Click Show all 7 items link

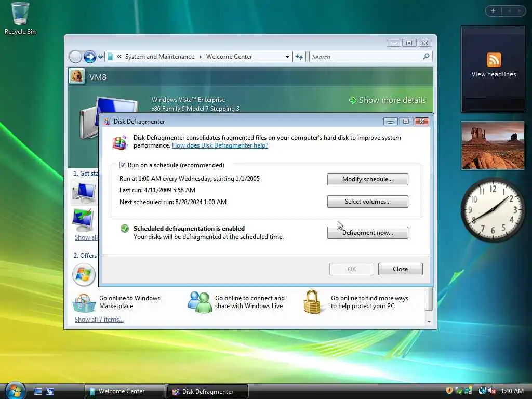click(99, 320)
